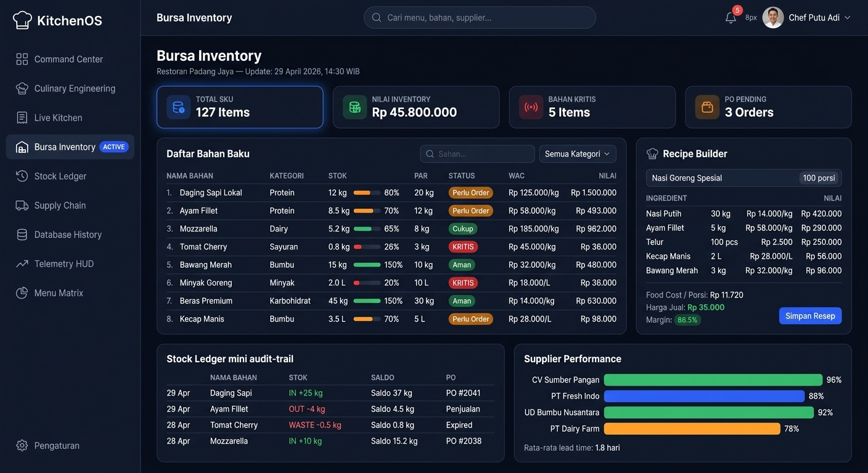Open the Stock Ledger section
The image size is (868, 473).
tap(63, 176)
